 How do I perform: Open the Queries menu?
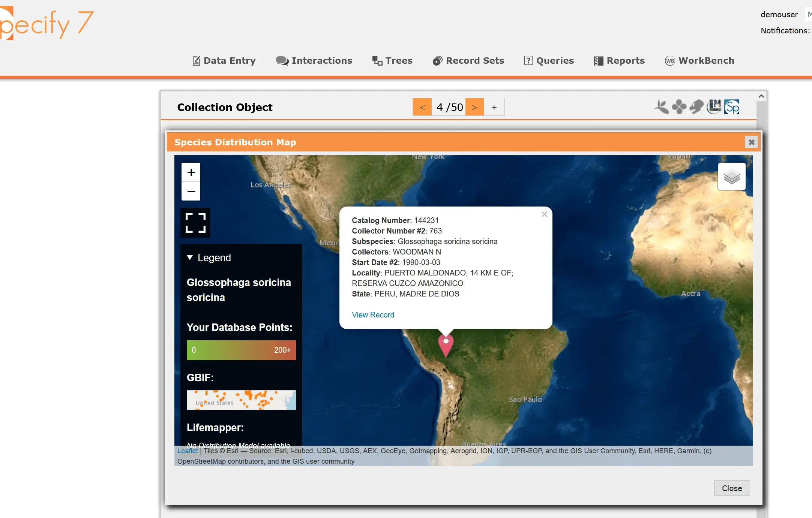(549, 60)
